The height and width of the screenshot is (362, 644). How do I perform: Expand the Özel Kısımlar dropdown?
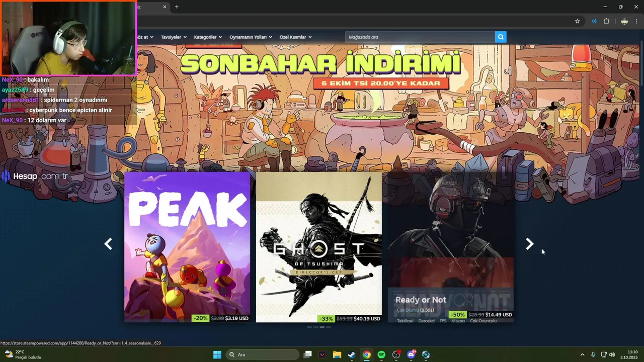pos(295,37)
